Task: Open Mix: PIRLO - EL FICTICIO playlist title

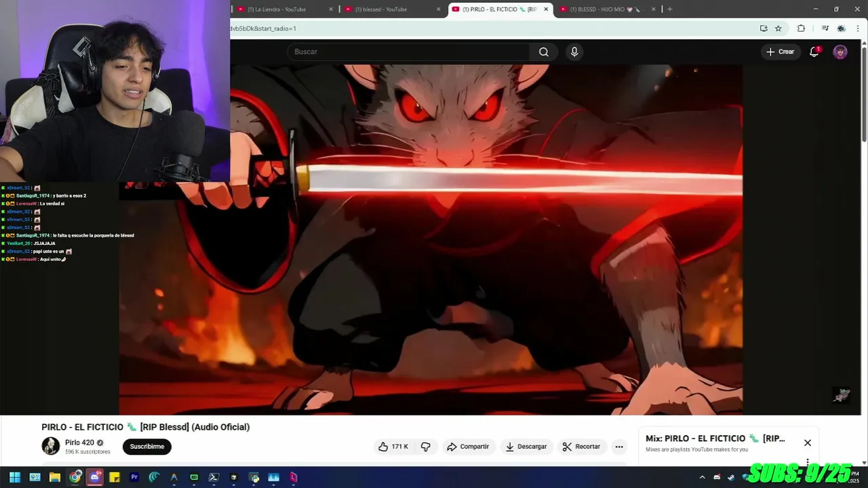Action: click(x=715, y=439)
